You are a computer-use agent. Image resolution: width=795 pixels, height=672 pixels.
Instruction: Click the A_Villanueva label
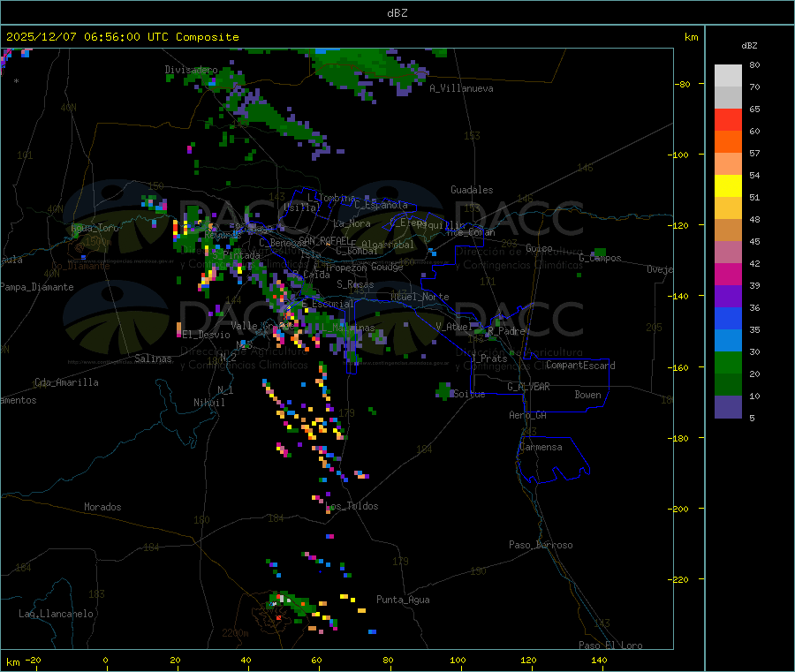[x=461, y=88]
